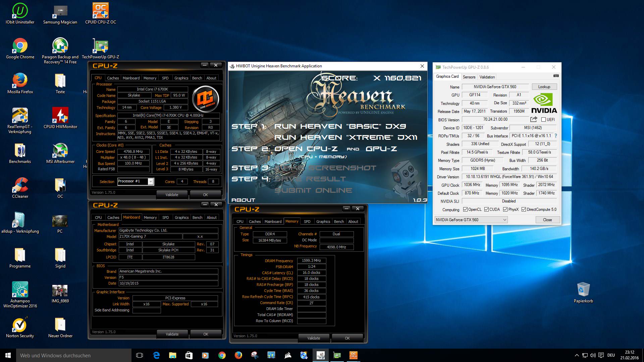Click the bus interface question mark
Image resolution: width=644 pixels, height=362 pixels.
pos(556,136)
